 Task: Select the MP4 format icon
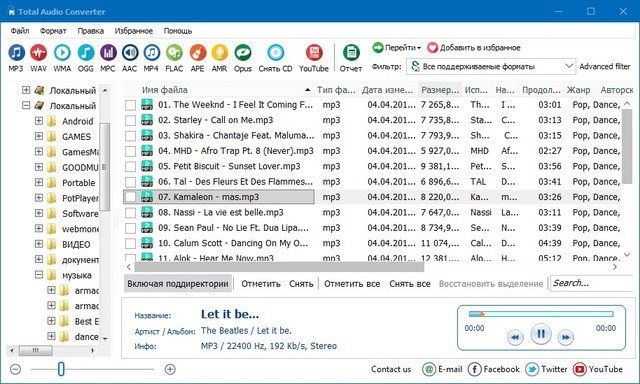[151, 53]
